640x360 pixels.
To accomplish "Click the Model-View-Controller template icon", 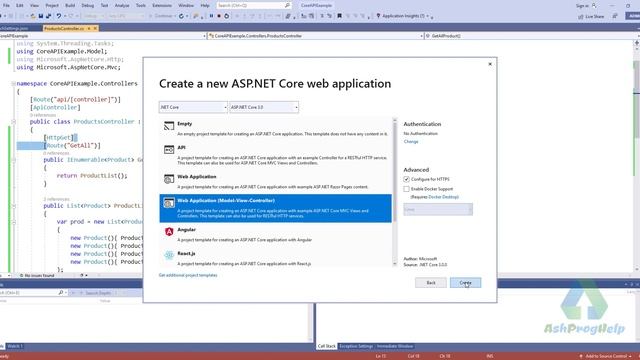I will click(x=169, y=203).
